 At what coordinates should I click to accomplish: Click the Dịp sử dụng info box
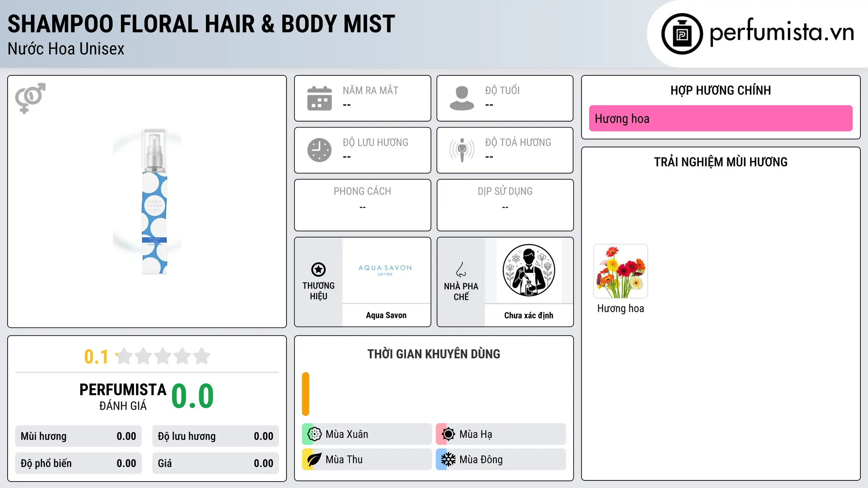pyautogui.click(x=505, y=205)
